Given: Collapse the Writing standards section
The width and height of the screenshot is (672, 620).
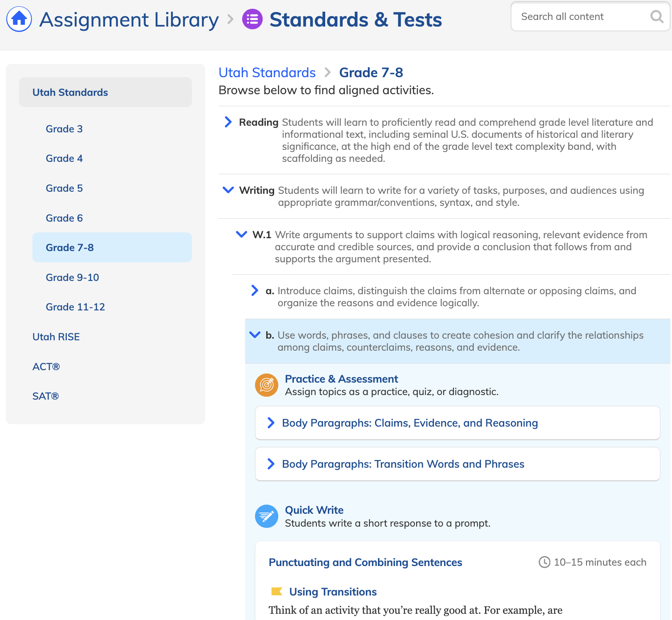Looking at the screenshot, I should coord(228,190).
